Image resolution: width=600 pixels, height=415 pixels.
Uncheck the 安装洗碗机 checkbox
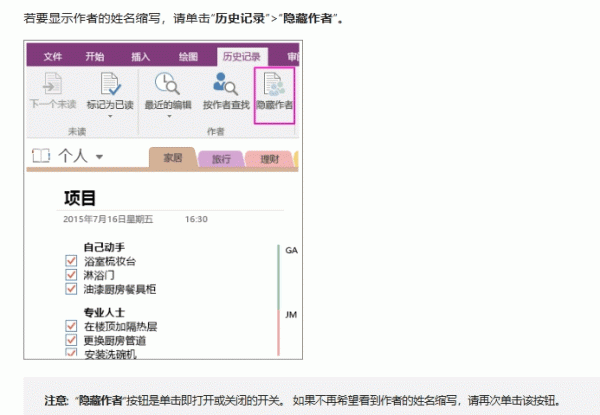[71, 352]
